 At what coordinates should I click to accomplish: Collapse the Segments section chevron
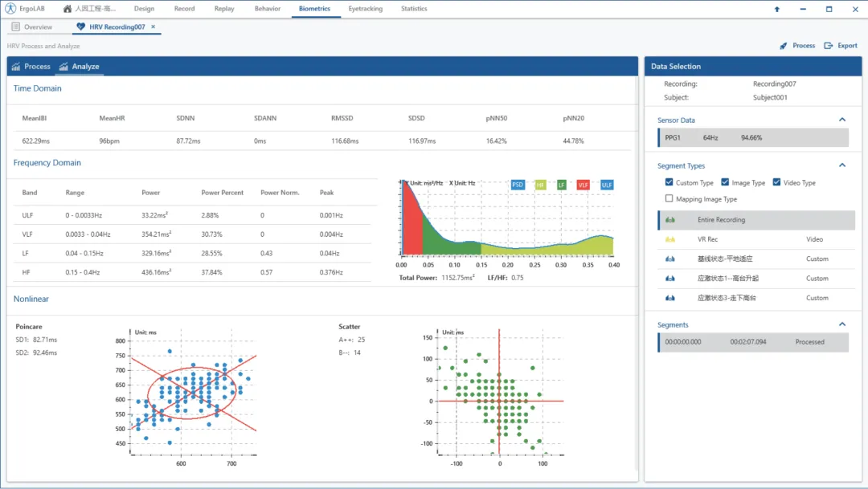tap(842, 324)
